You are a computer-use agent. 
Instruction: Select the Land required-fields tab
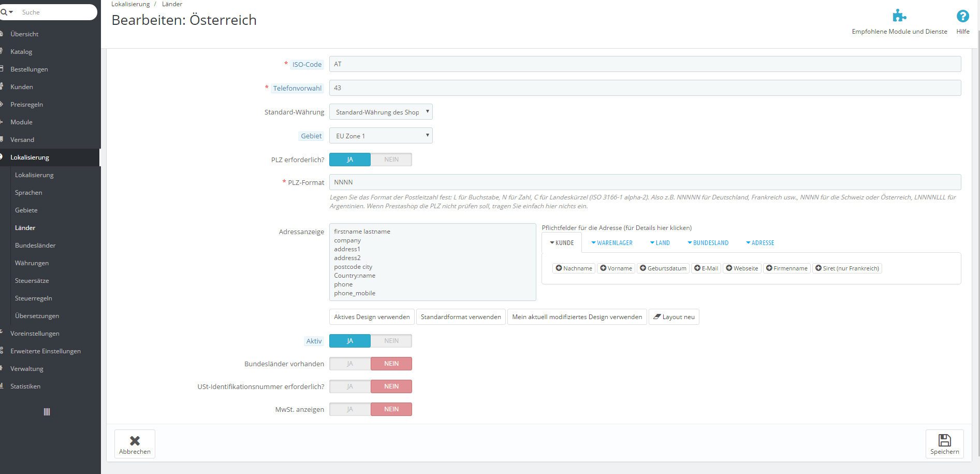(x=660, y=243)
